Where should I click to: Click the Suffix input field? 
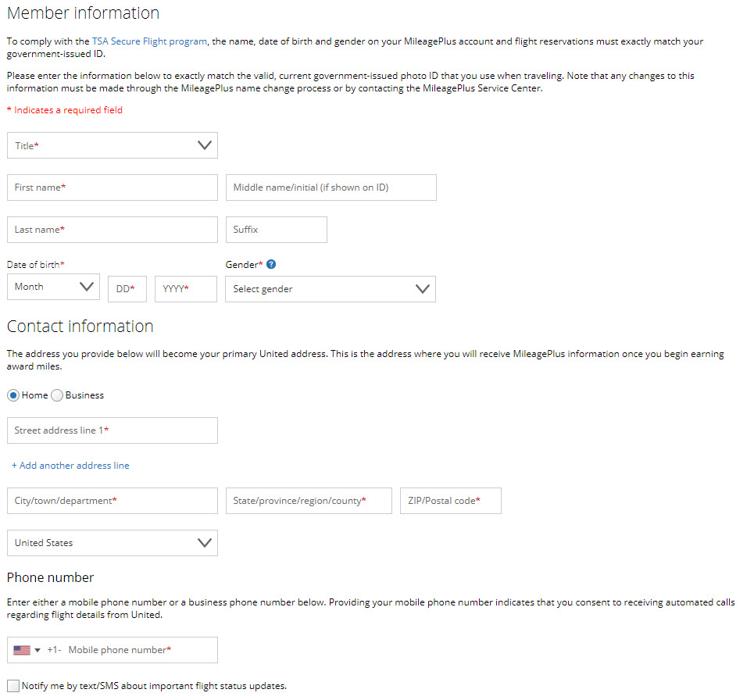pyautogui.click(x=277, y=230)
